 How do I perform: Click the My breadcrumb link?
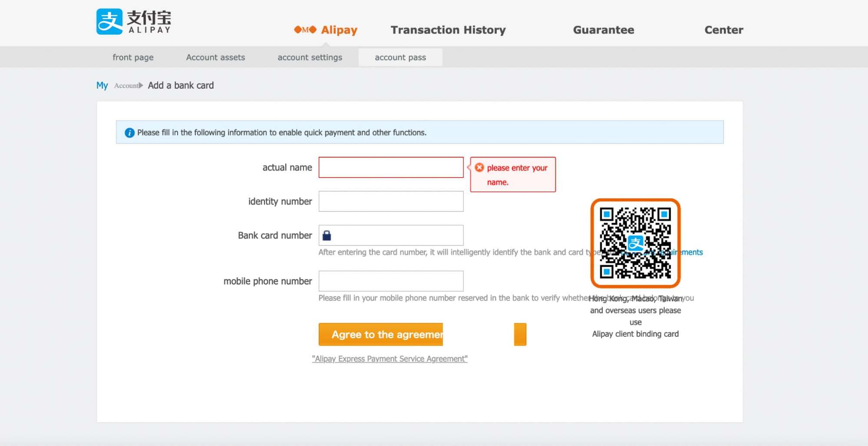coord(102,86)
